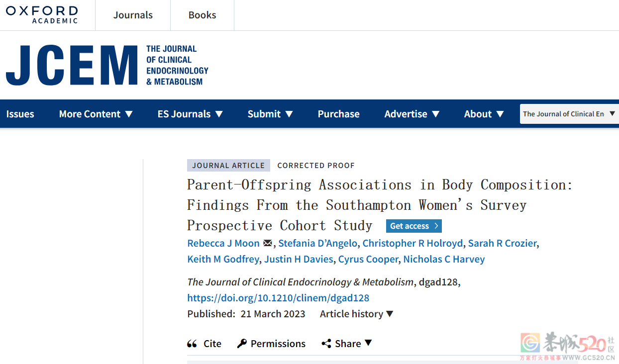Open the journal search scope selector
The image size is (619, 364).
[569, 114]
